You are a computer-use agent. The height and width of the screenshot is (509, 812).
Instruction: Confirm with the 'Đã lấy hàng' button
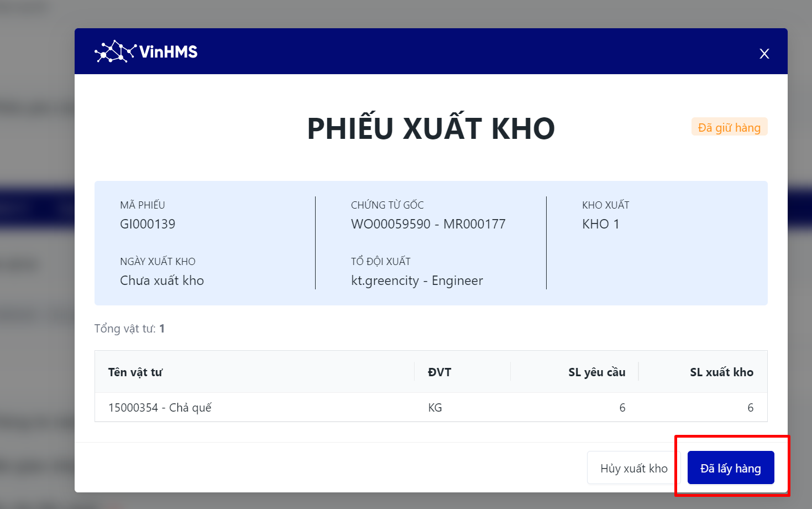click(x=730, y=468)
